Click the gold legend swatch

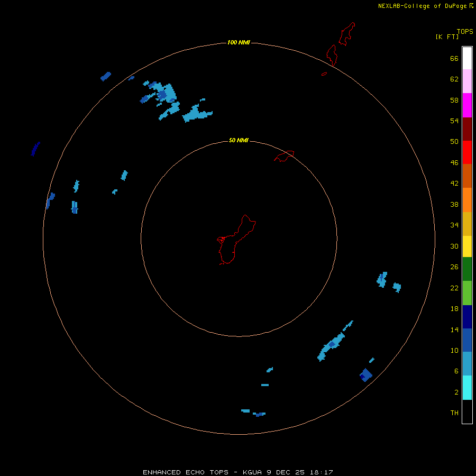point(467,224)
